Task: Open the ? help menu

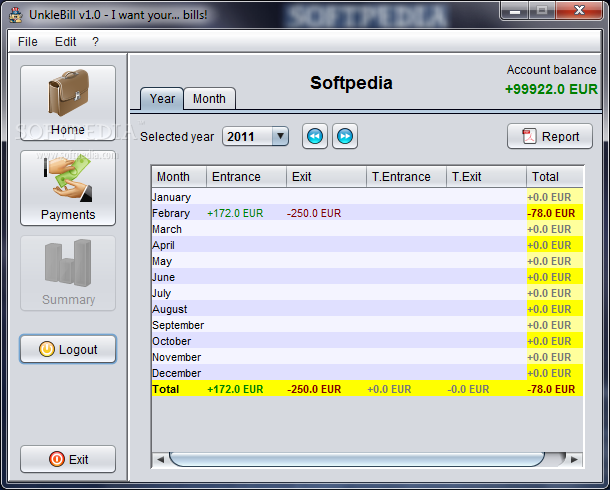Action: click(x=95, y=42)
